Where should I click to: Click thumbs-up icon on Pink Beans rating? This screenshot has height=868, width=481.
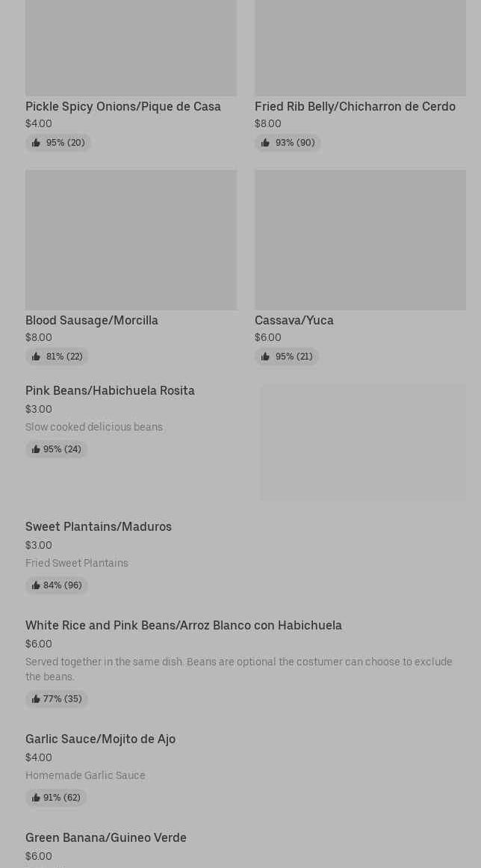[x=36, y=449]
